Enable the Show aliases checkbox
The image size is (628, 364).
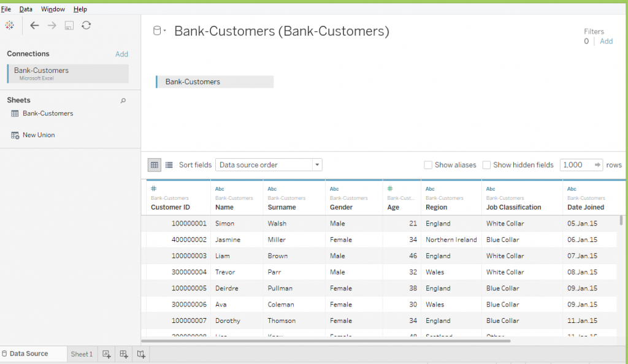coord(428,165)
